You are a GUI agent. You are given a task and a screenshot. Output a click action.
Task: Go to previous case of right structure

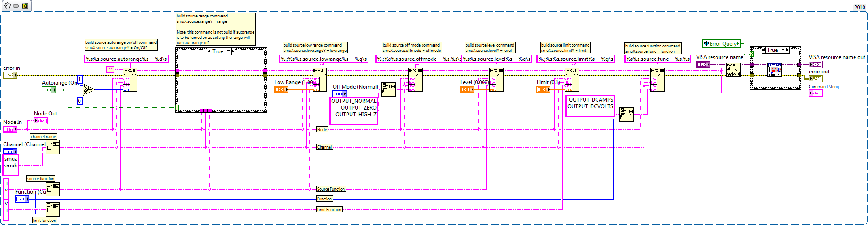[764, 50]
